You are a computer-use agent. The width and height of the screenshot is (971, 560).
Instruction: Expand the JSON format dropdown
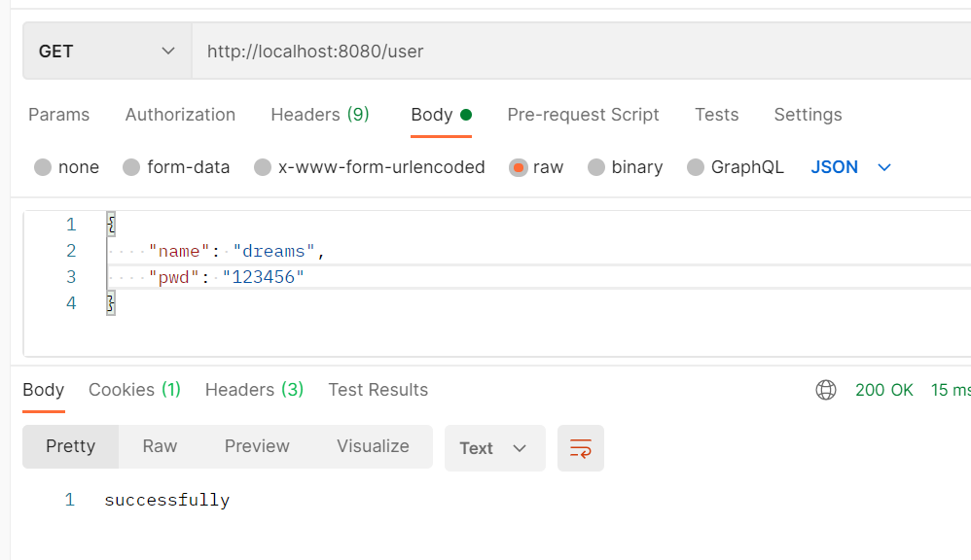coord(851,167)
